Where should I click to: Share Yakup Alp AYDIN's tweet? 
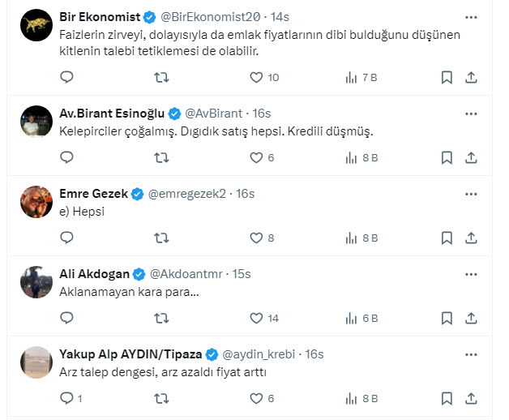pyautogui.click(x=471, y=399)
